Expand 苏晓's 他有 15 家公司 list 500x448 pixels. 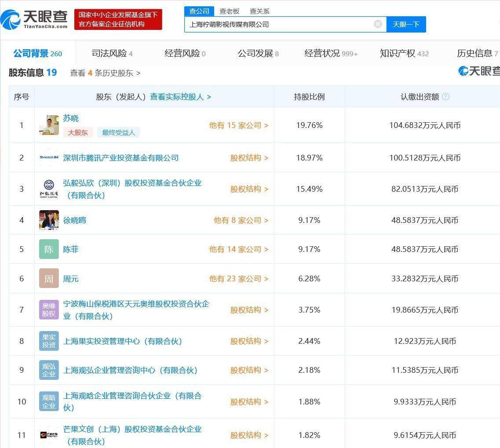pos(238,125)
